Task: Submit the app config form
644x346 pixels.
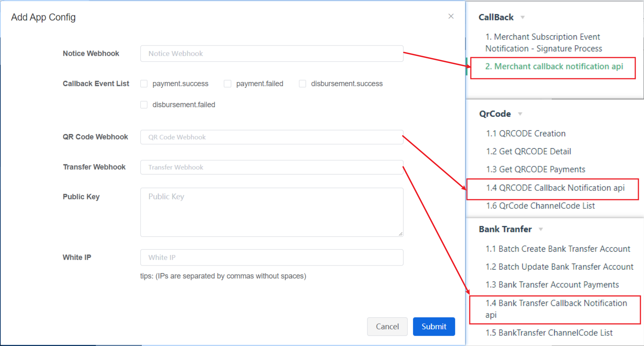Action: [x=434, y=326]
